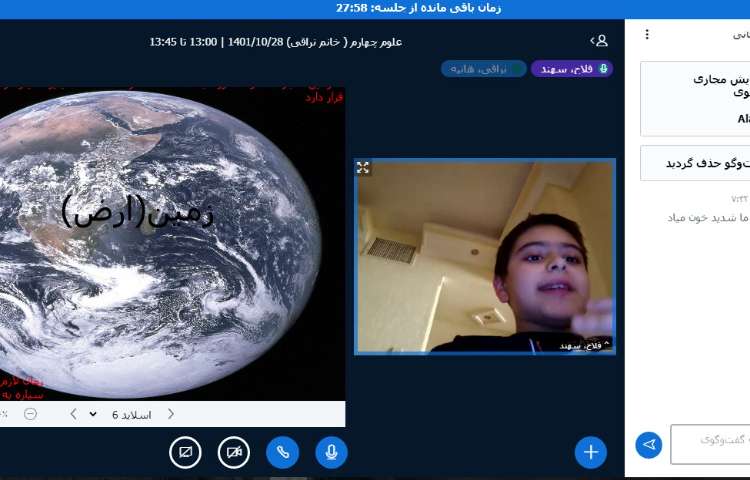Click the chat message input field

(x=710, y=444)
